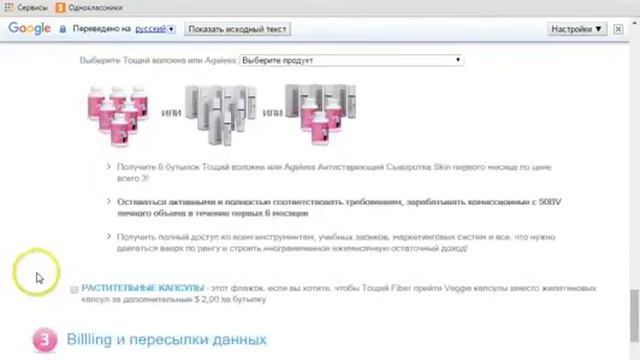Click the scrollbar up arrow
The width and height of the screenshot is (640, 360).
(635, 23)
